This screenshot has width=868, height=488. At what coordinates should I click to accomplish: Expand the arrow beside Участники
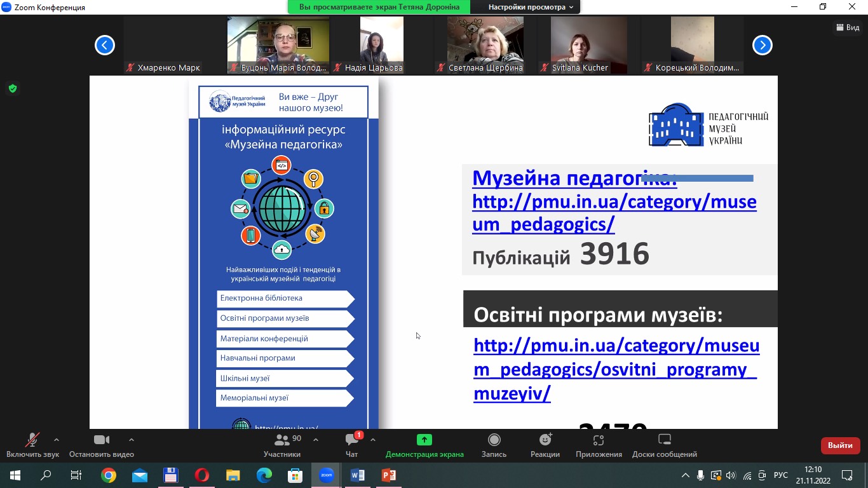[x=316, y=440]
